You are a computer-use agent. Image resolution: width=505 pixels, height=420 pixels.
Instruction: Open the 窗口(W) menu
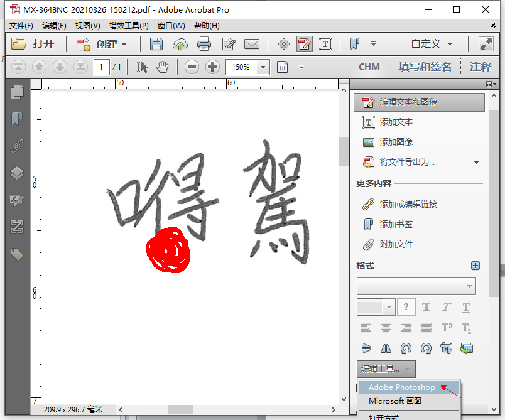(x=171, y=25)
